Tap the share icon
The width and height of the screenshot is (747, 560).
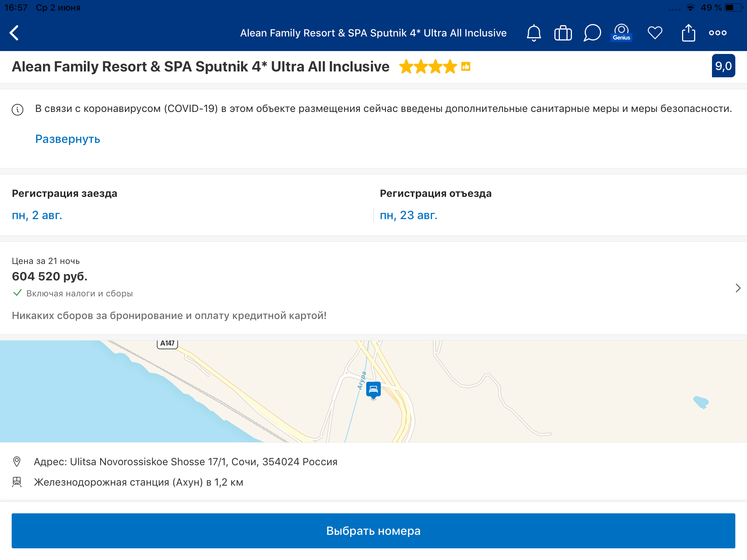tap(688, 33)
